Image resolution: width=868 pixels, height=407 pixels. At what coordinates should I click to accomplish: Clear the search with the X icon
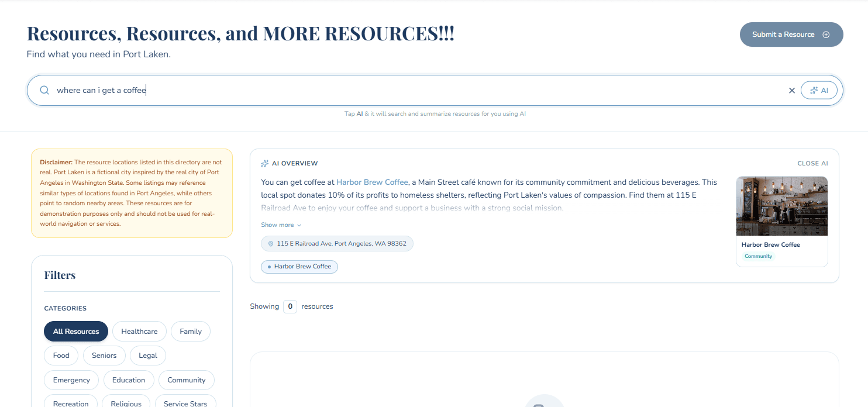(x=792, y=91)
